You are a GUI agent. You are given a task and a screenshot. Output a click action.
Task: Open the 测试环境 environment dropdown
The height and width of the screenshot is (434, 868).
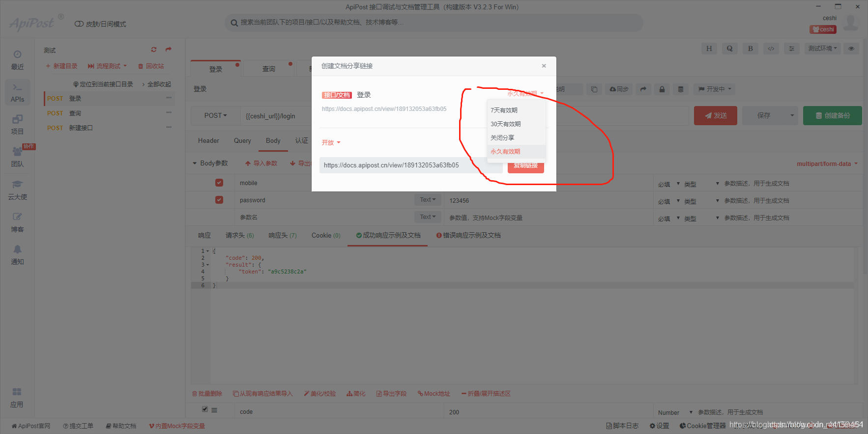tap(823, 49)
